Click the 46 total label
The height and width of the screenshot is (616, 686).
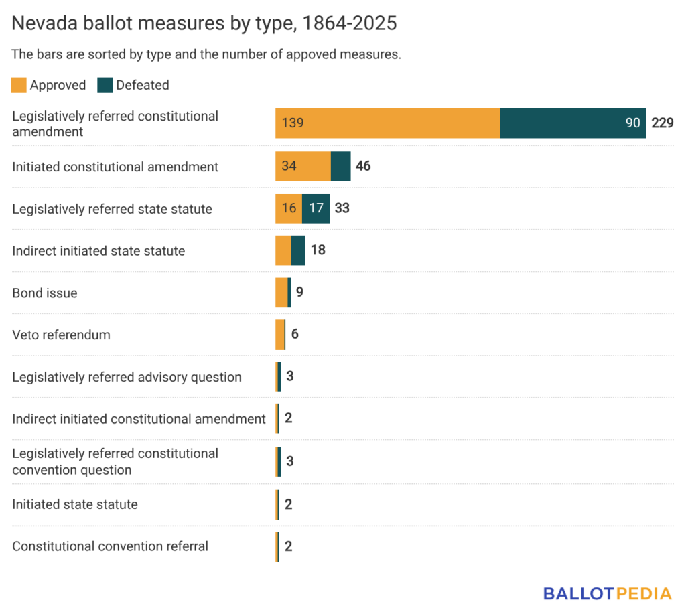(x=363, y=166)
